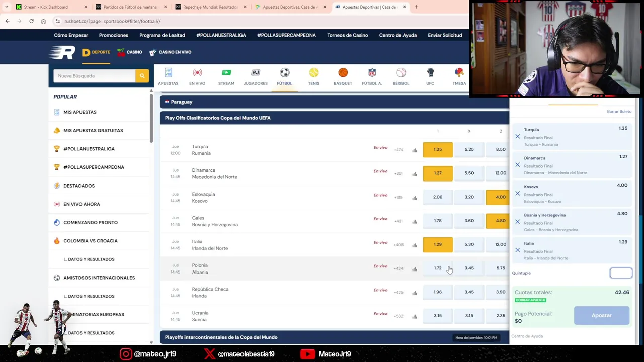This screenshot has width=644, height=362.
Task: Deselect Bosnia 4.80 odds
Action: tap(498, 220)
